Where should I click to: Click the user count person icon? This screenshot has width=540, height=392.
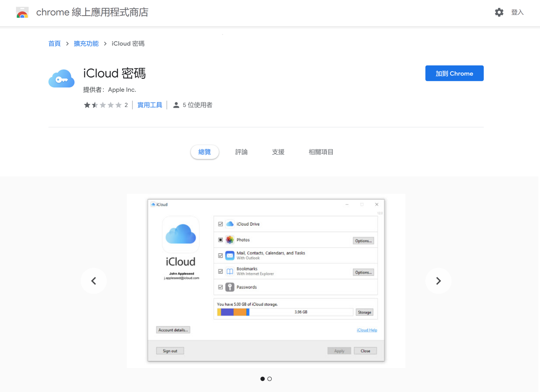click(x=176, y=105)
